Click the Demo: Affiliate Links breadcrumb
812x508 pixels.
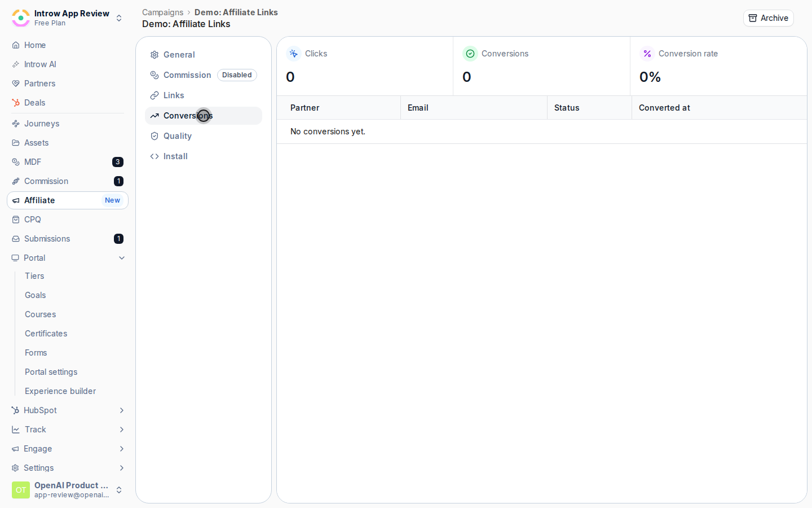point(236,12)
